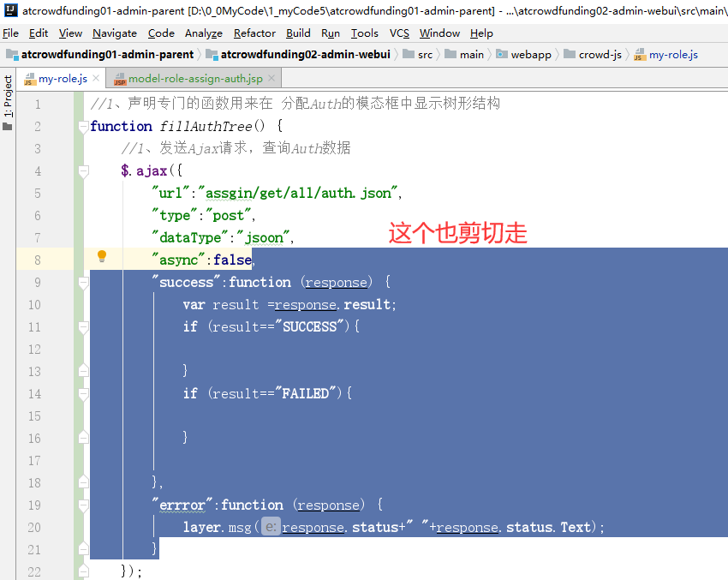The image size is (728, 580).
Task: Click the Ajax comment on line 3
Action: point(236,148)
